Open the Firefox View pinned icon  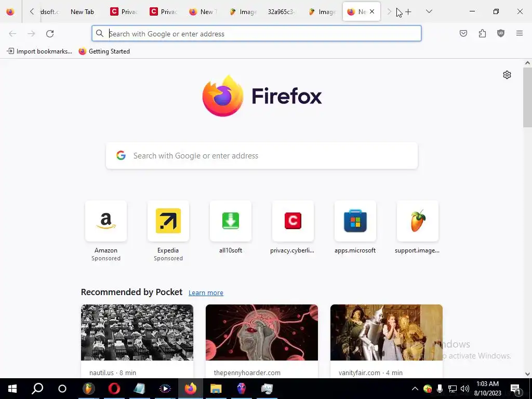[x=10, y=12]
